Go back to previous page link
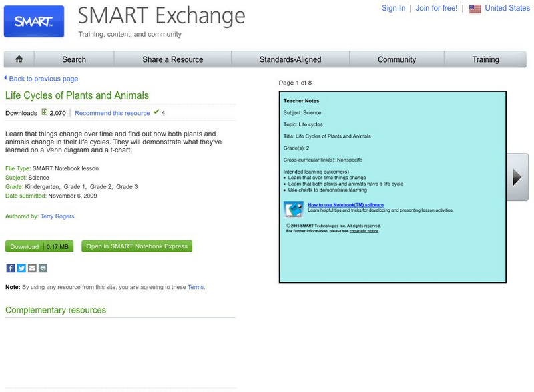 coord(43,79)
